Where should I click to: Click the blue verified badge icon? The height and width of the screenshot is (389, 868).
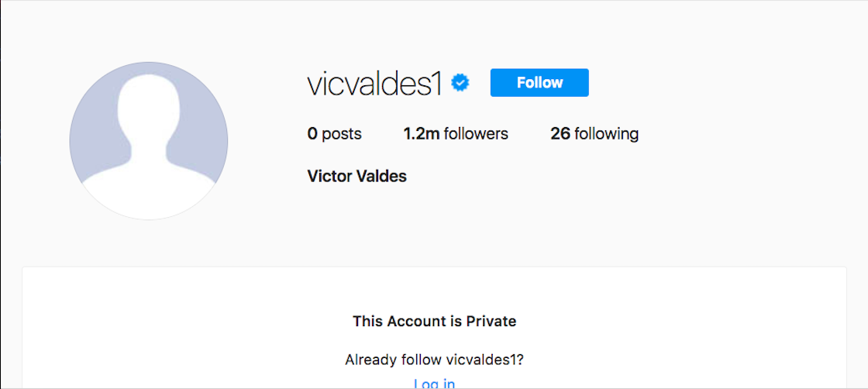461,83
